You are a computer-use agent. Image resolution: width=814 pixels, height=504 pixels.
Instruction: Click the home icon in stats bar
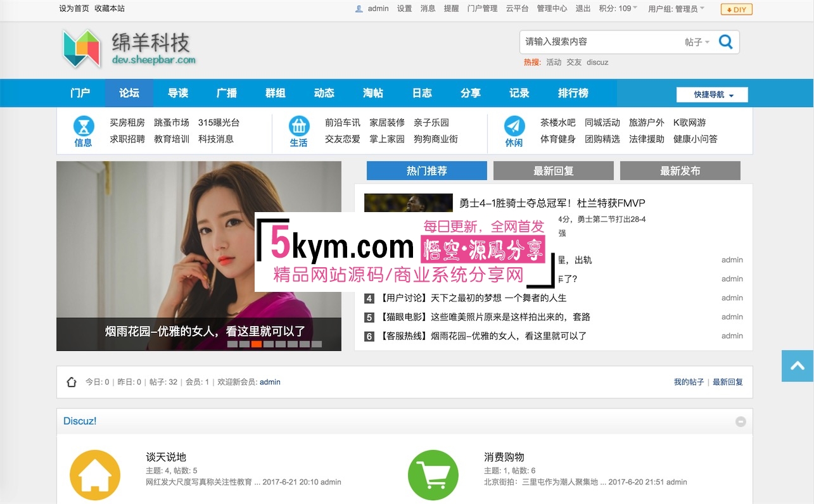72,382
